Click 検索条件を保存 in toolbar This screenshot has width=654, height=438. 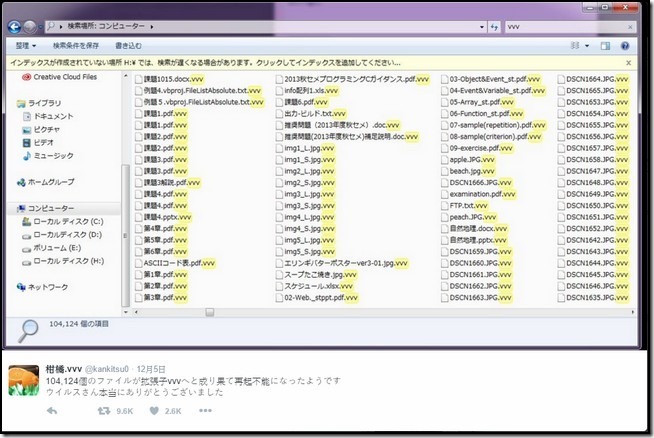(x=75, y=45)
